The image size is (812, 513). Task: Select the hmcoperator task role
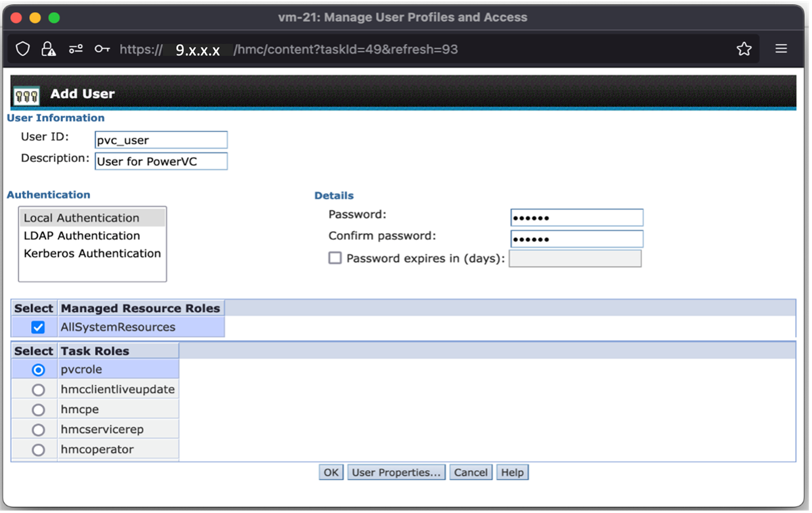37,449
